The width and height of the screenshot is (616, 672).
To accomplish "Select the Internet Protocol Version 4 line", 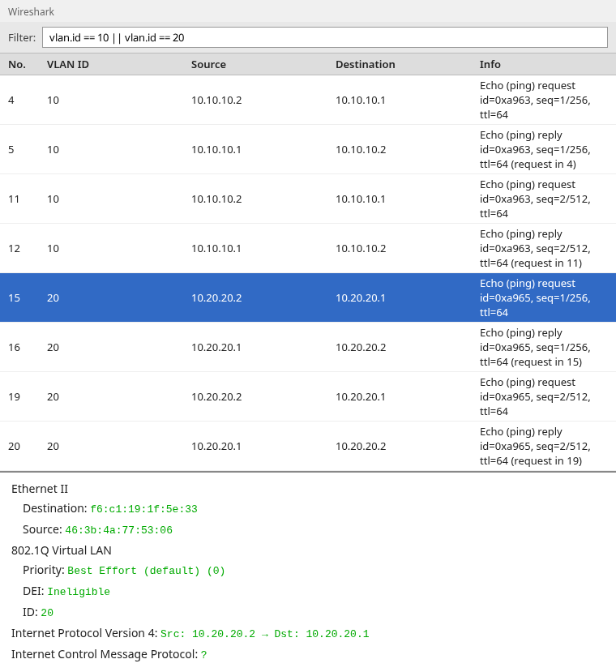I will click(x=190, y=633).
